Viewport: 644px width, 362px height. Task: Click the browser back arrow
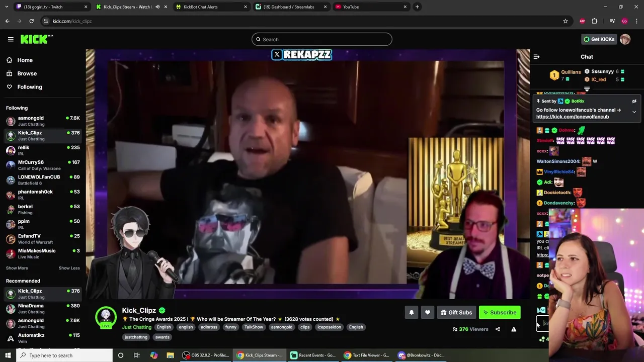pyautogui.click(x=7, y=21)
